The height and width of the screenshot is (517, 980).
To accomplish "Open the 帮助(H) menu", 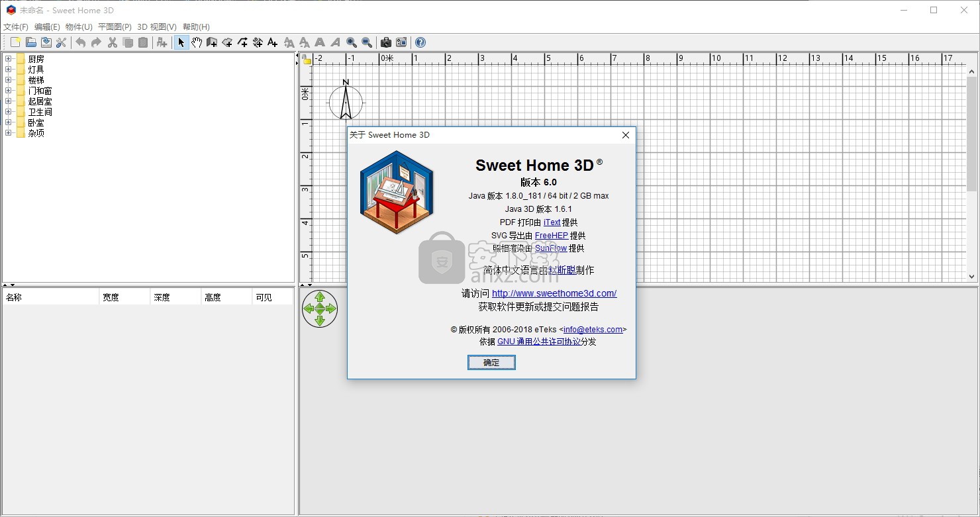I will click(196, 27).
